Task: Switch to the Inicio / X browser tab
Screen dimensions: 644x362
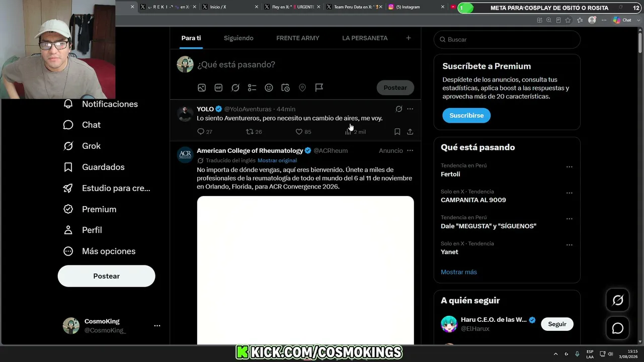Action: click(229, 7)
